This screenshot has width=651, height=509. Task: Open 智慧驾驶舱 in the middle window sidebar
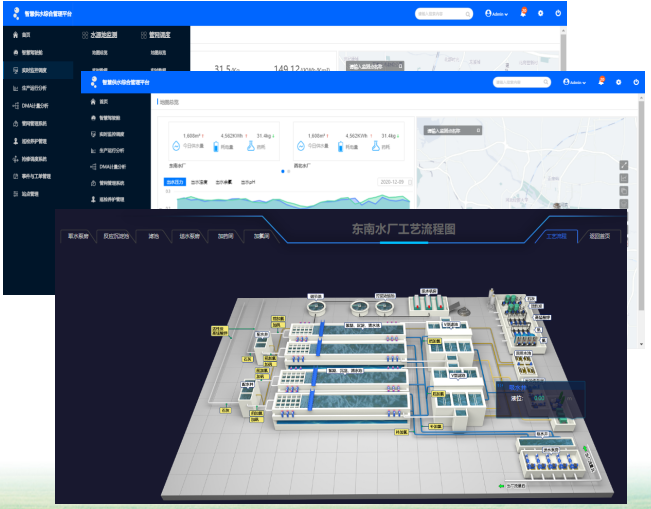pos(105,118)
